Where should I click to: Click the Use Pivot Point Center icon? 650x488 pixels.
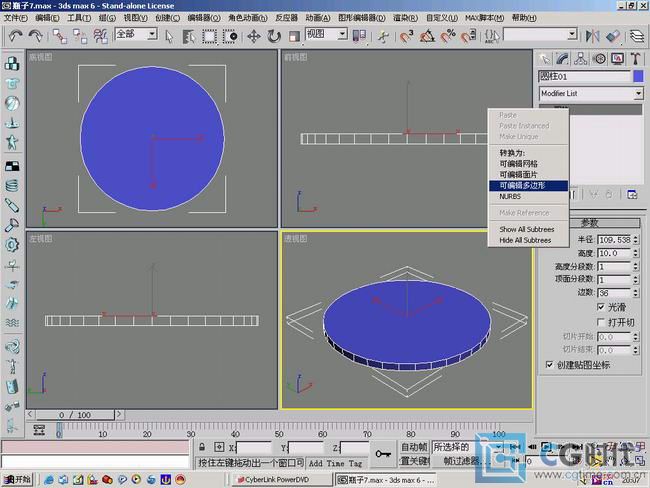359,36
